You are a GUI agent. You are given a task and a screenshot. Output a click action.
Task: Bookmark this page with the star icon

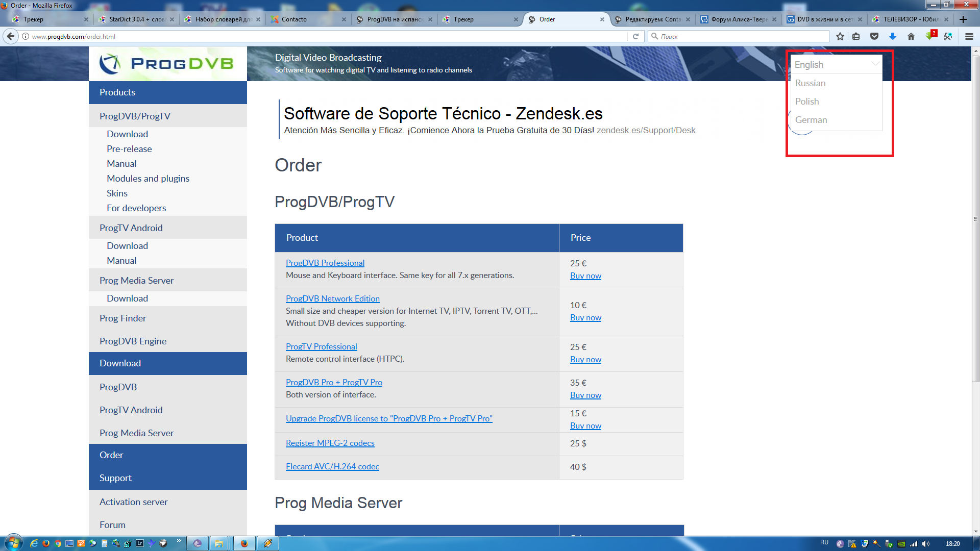[840, 36]
